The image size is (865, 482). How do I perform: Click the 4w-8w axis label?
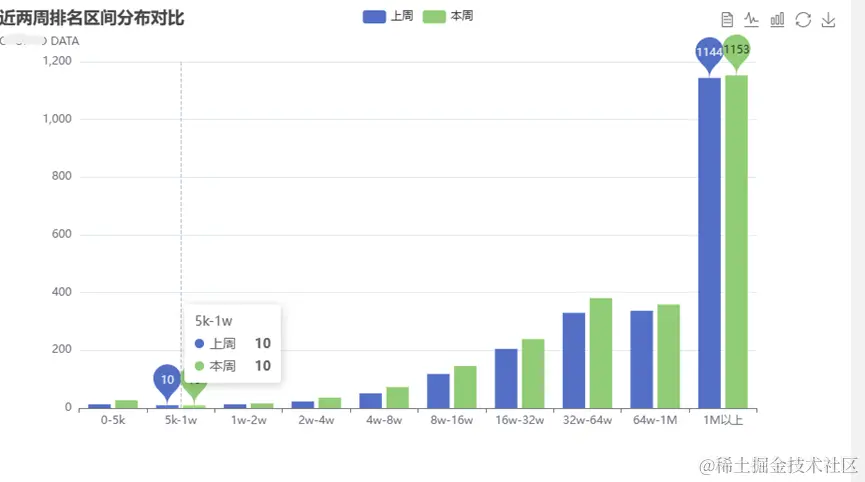pos(384,420)
